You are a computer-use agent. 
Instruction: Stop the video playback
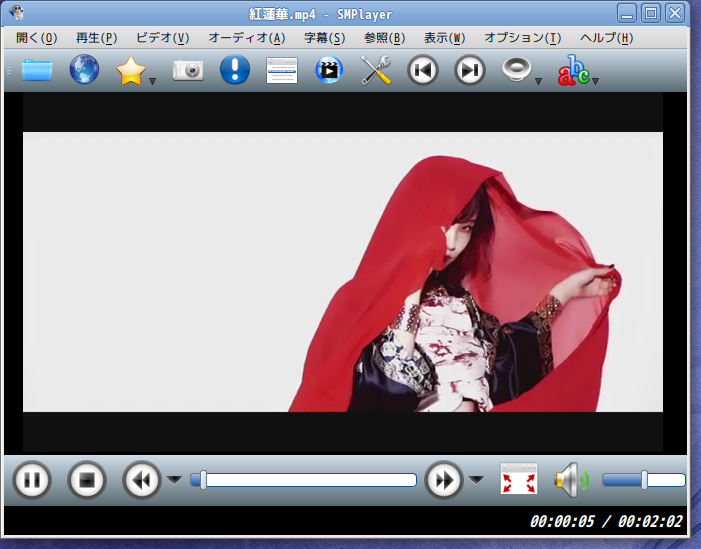[x=87, y=480]
